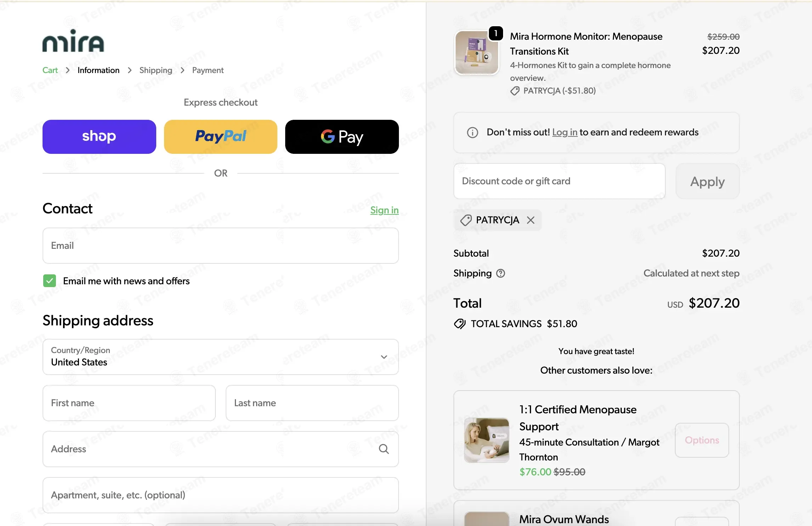Open the Country/Region dropdown
The width and height of the screenshot is (812, 526).
221,357
